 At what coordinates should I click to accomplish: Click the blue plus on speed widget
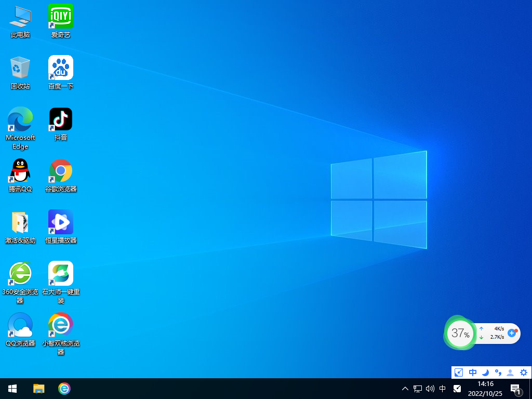[512, 334]
